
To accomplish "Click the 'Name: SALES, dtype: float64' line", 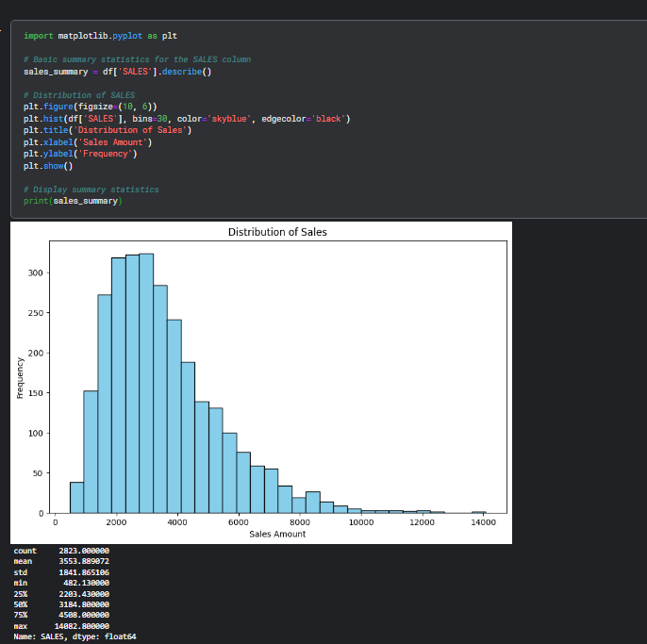I will coord(75,636).
